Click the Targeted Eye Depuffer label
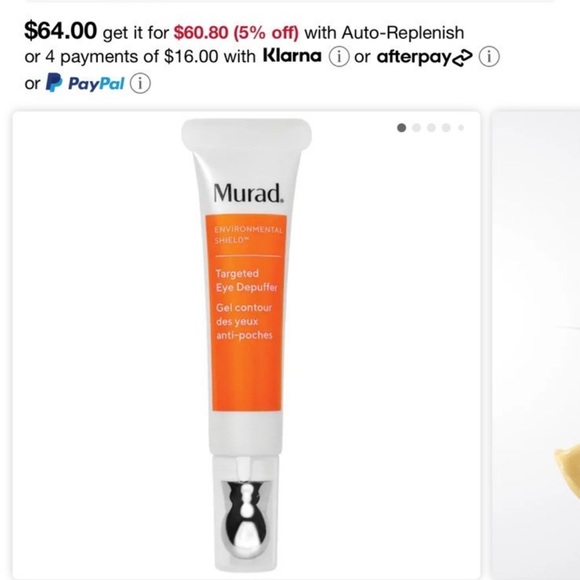 pyautogui.click(x=246, y=280)
